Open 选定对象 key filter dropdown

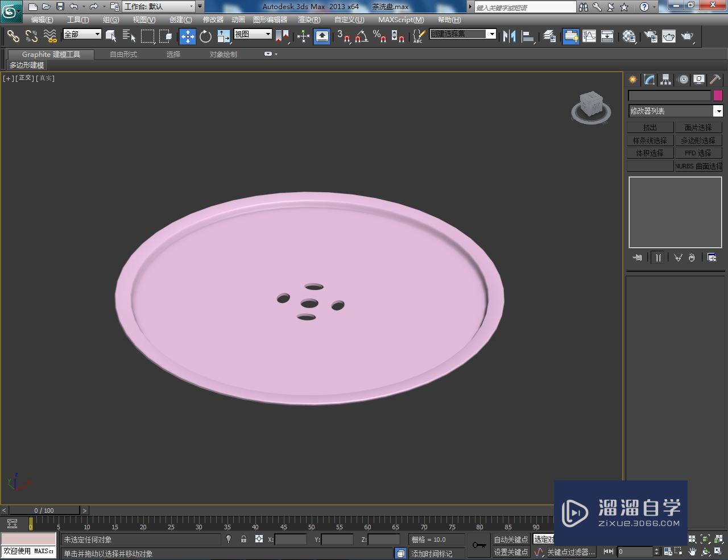click(544, 540)
